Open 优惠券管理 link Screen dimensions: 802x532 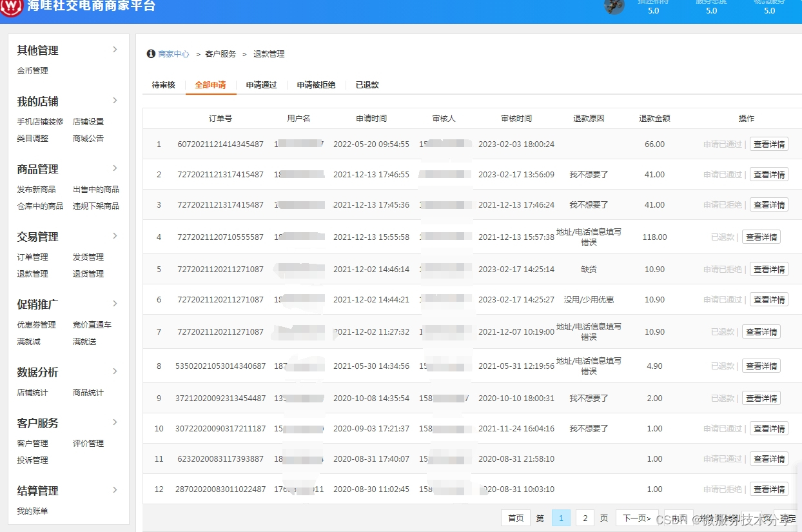pos(37,325)
